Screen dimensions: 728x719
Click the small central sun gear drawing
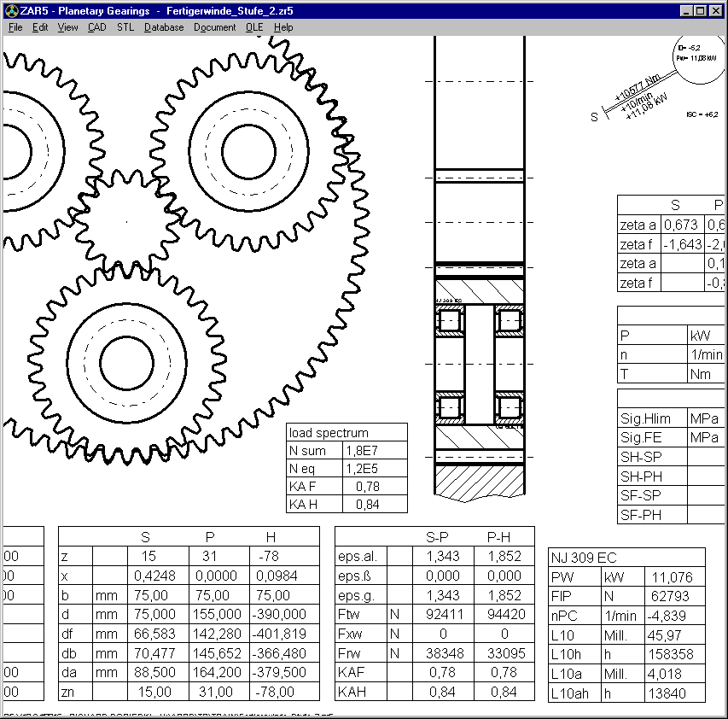pyautogui.click(x=129, y=221)
